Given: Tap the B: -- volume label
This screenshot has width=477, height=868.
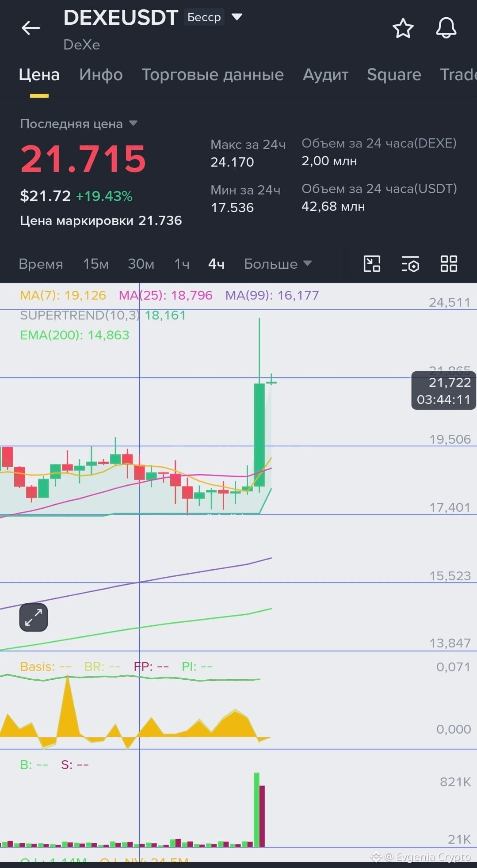Looking at the screenshot, I should (34, 765).
